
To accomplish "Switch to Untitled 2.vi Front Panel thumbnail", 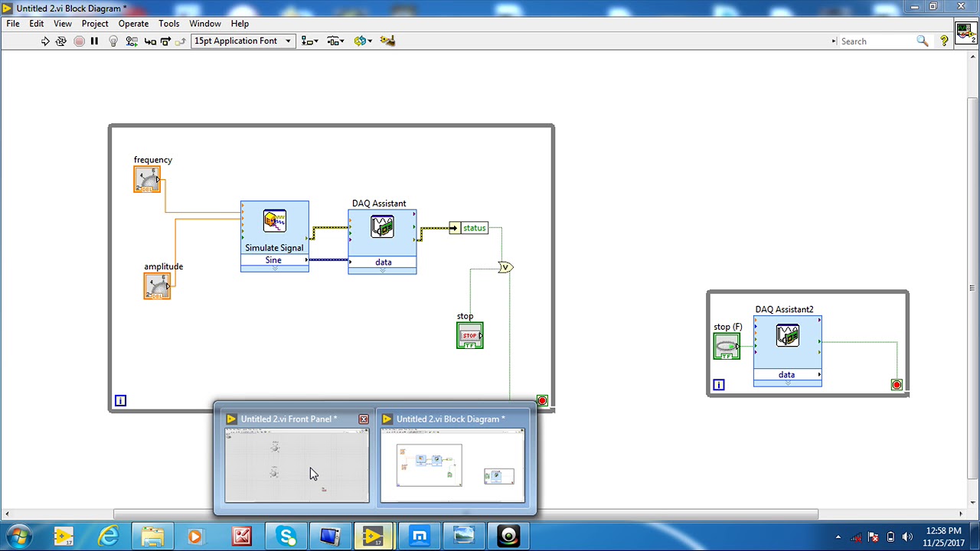I will click(x=297, y=465).
